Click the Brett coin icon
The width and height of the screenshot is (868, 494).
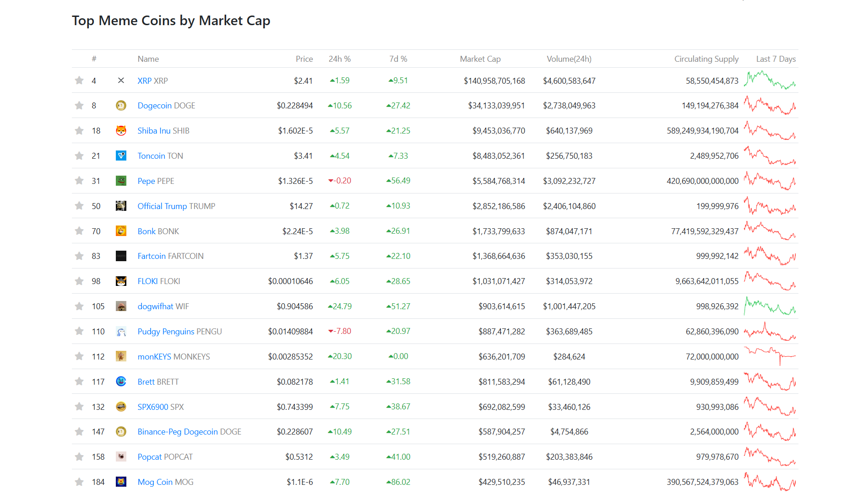click(x=121, y=381)
